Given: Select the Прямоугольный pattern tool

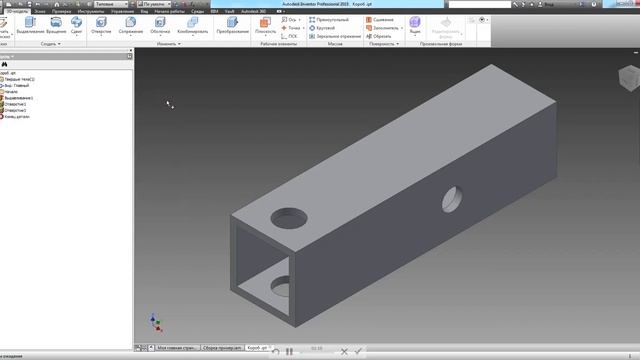Looking at the screenshot, I should coord(329,20).
